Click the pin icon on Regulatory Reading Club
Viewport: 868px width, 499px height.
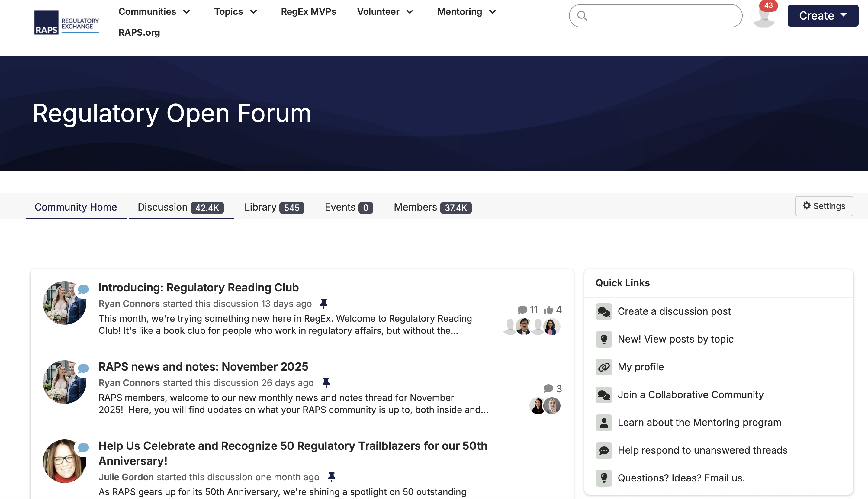[x=323, y=304]
